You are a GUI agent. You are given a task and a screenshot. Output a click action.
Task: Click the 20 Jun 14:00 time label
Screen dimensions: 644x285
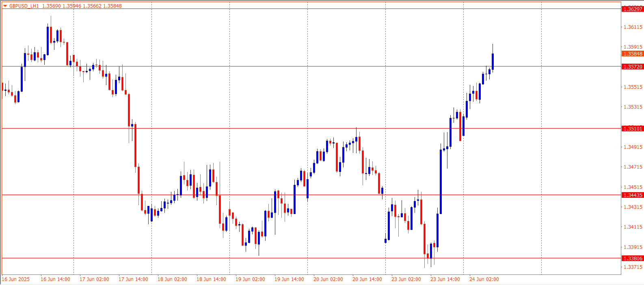(x=367, y=279)
